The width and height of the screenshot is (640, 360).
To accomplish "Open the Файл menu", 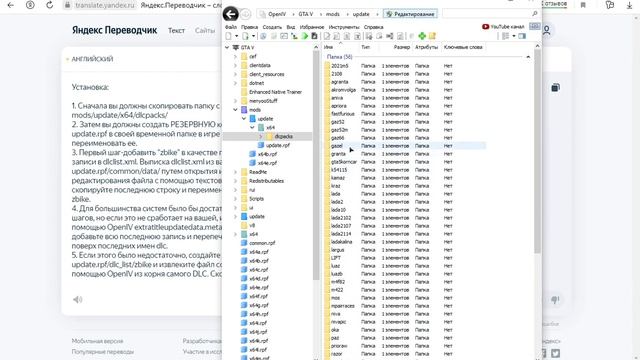I will (x=231, y=27).
